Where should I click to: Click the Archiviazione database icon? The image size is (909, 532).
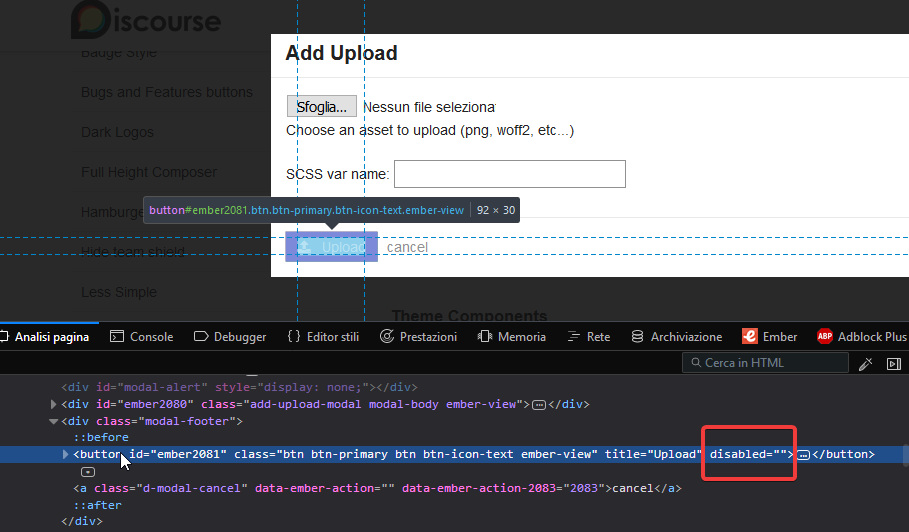click(637, 337)
